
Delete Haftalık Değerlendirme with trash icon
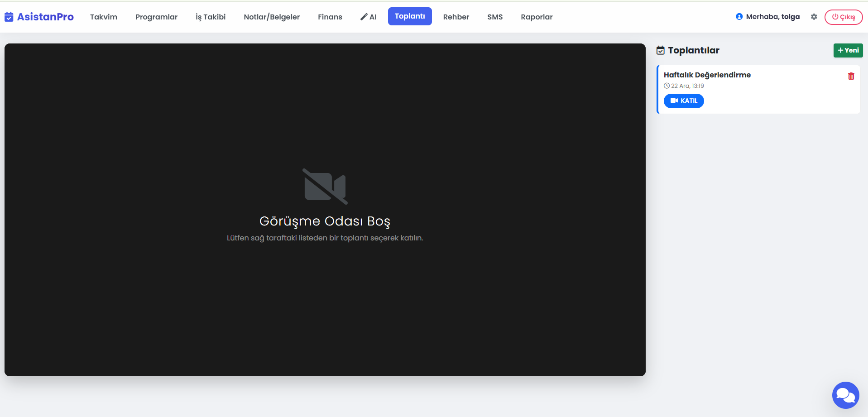[x=851, y=76]
